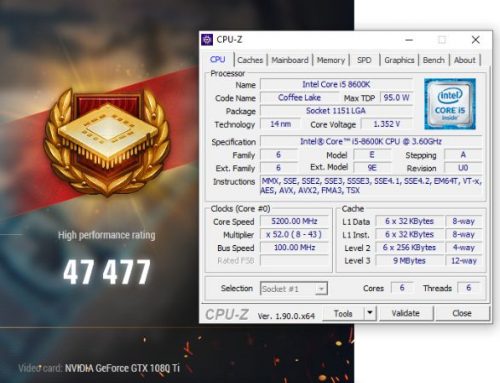Screen dimensions: 500x383
Task: Click the 95.0 W Max TDP value
Action: [396, 98]
